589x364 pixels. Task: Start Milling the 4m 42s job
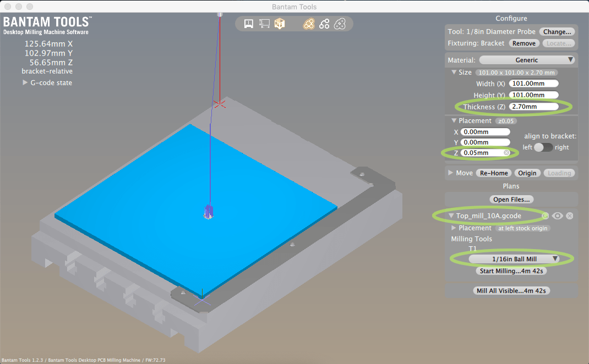pyautogui.click(x=511, y=271)
